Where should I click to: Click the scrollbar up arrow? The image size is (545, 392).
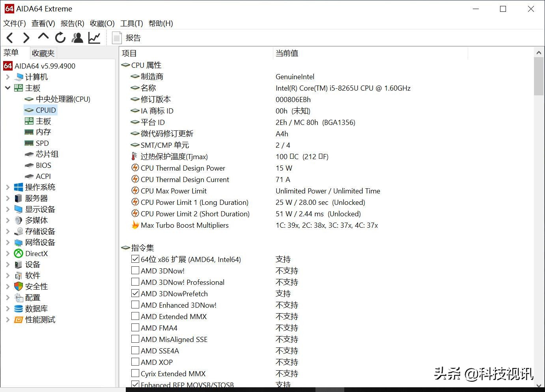(539, 52)
